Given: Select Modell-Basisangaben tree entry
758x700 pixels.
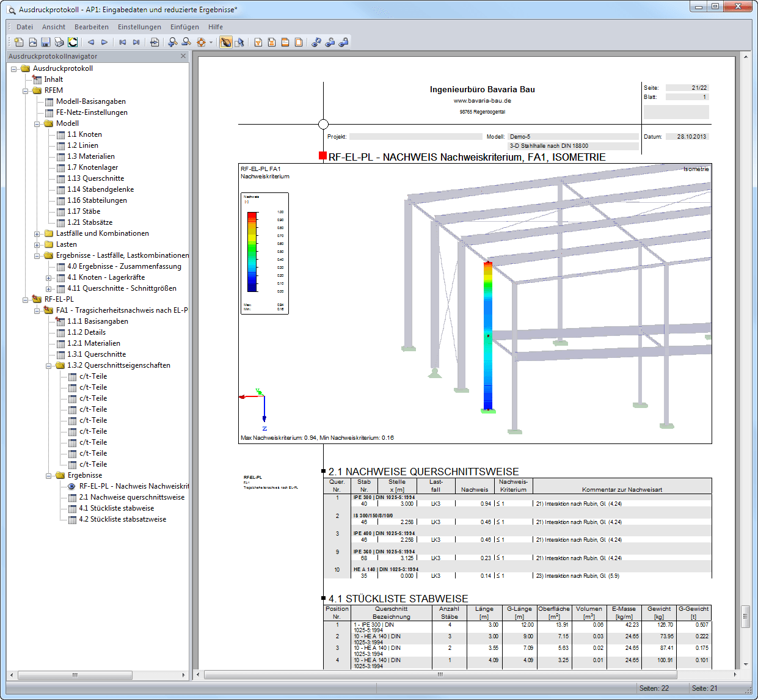Looking at the screenshot, I should coord(91,101).
